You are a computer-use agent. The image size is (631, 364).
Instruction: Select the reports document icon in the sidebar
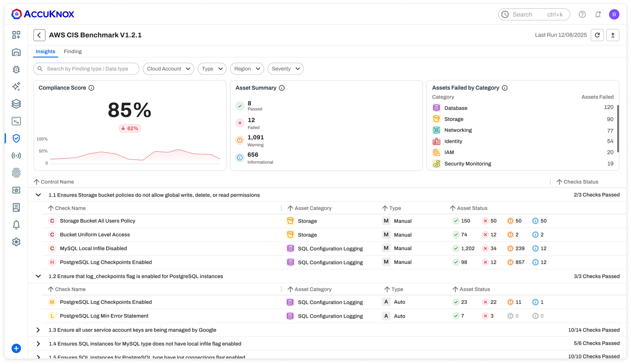pos(16,207)
